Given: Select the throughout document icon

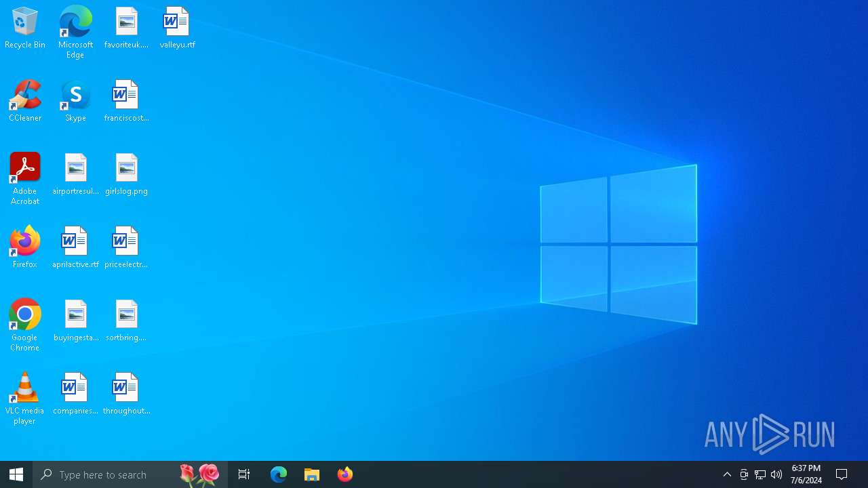Looking at the screenshot, I should point(126,394).
